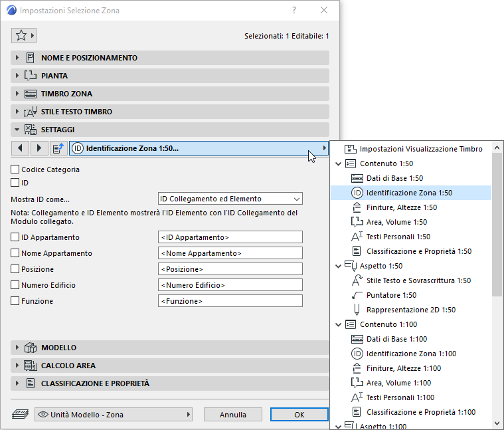Click the layer icon at the bottom left
Screen dimensions: 504x430
click(20, 414)
